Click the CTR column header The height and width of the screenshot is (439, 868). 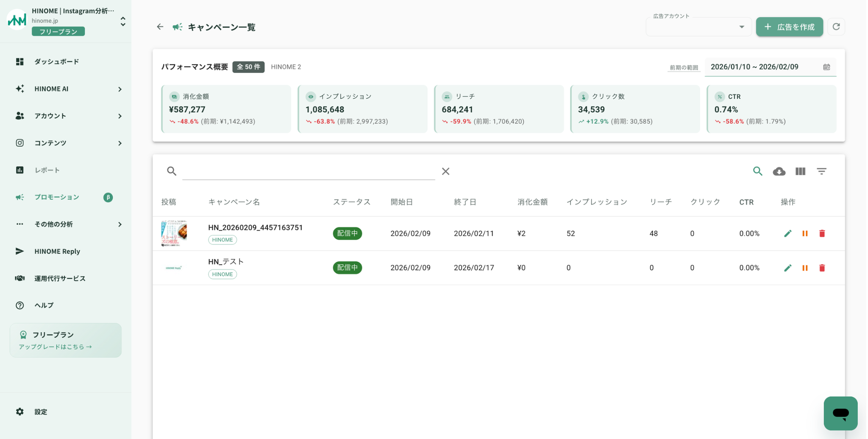[746, 202]
